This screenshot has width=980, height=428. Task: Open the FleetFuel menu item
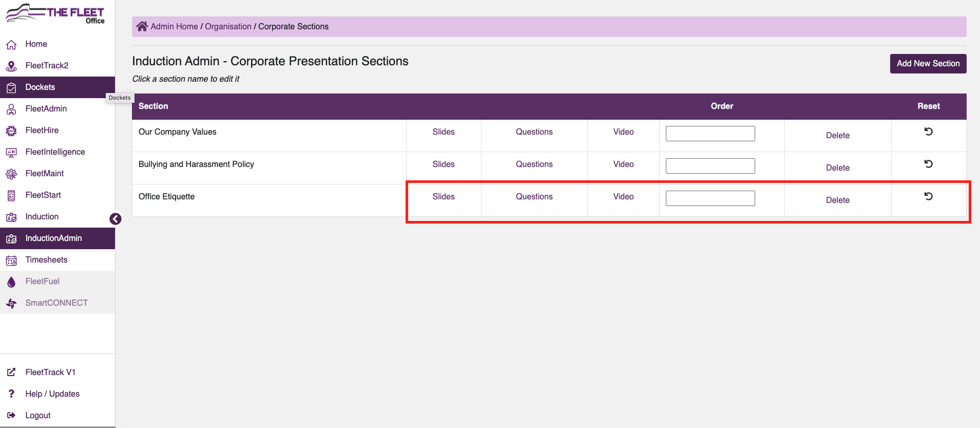[57, 282]
